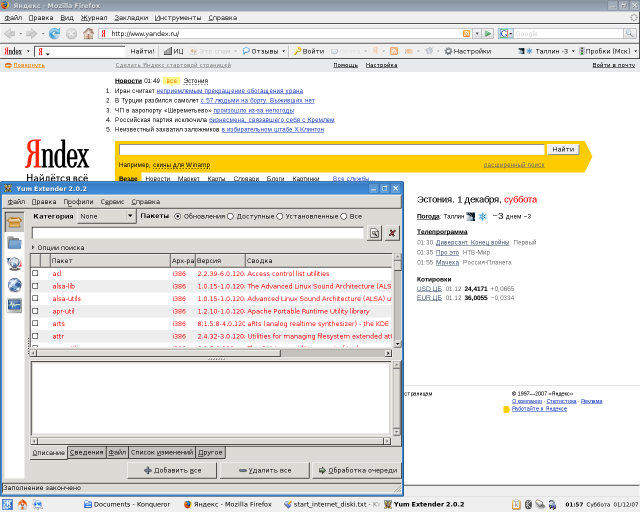Viewport: 640px width, 512px height.
Task: Select the Доступные radio button
Action: point(230,216)
